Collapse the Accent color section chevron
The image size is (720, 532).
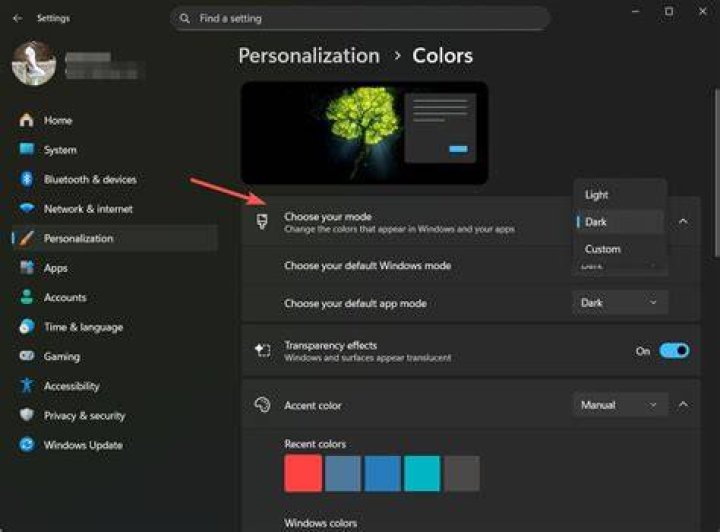[x=683, y=405]
